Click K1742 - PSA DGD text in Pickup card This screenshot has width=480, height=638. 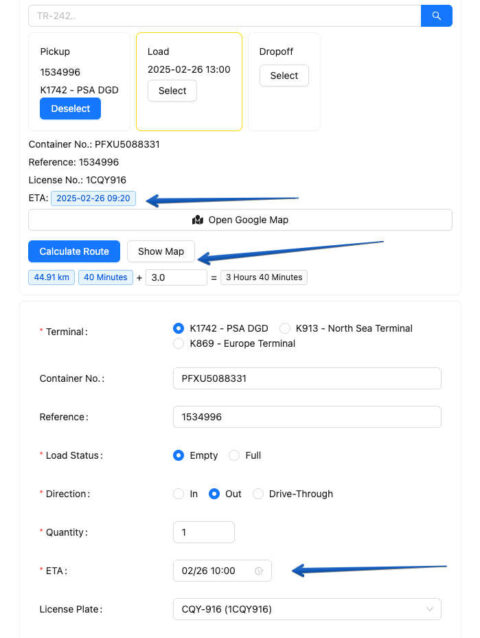(x=79, y=90)
